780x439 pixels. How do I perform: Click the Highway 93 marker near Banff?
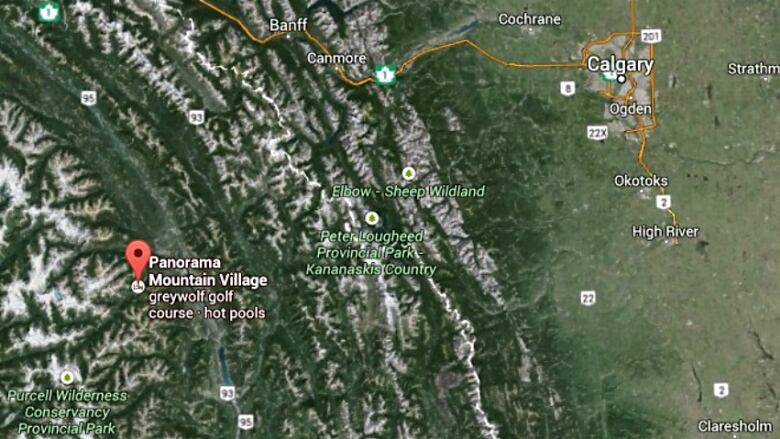[x=196, y=118]
